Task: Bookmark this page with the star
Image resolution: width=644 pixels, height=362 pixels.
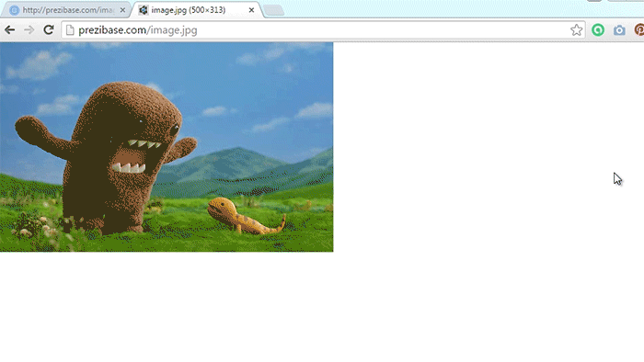Action: (x=576, y=30)
